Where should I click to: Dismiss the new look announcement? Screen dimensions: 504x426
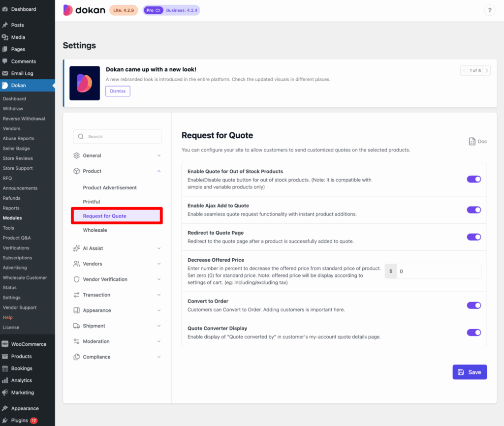coord(118,91)
